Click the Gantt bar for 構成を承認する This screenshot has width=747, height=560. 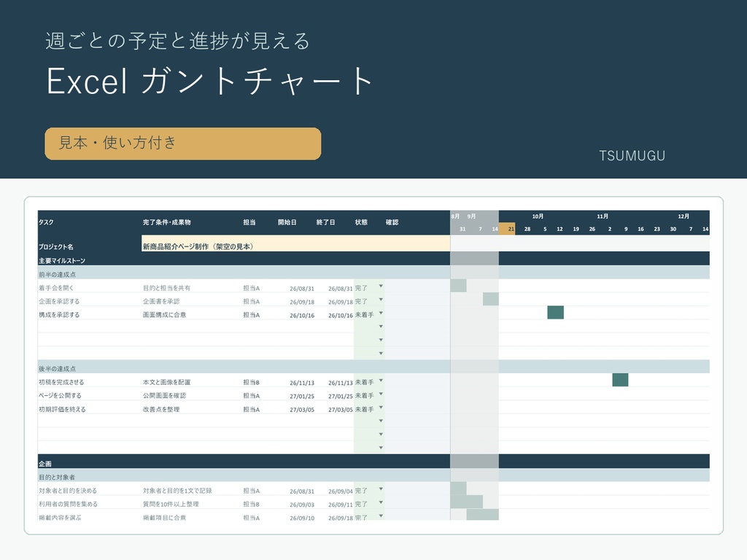[x=555, y=312]
